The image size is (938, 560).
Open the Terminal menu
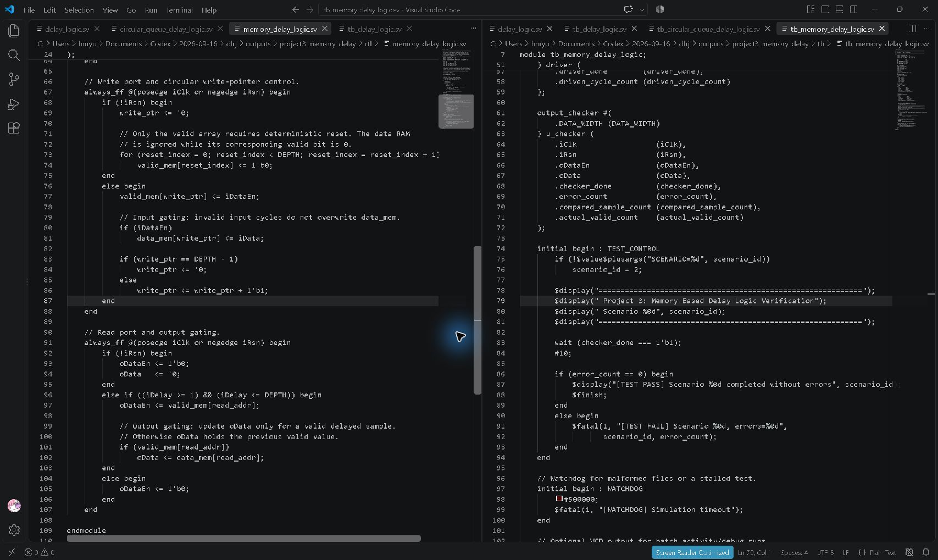point(180,10)
